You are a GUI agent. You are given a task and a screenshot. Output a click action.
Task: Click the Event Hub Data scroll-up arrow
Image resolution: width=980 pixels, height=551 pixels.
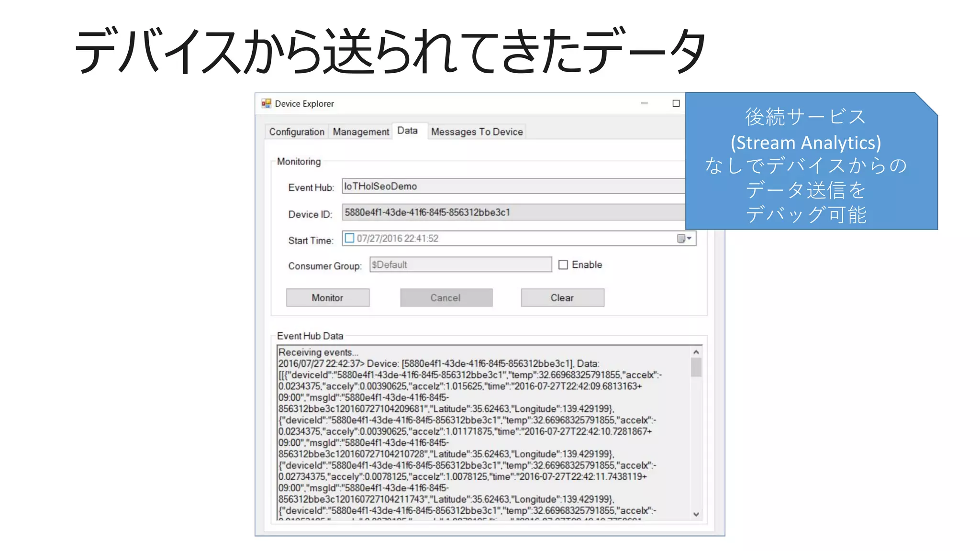point(696,352)
